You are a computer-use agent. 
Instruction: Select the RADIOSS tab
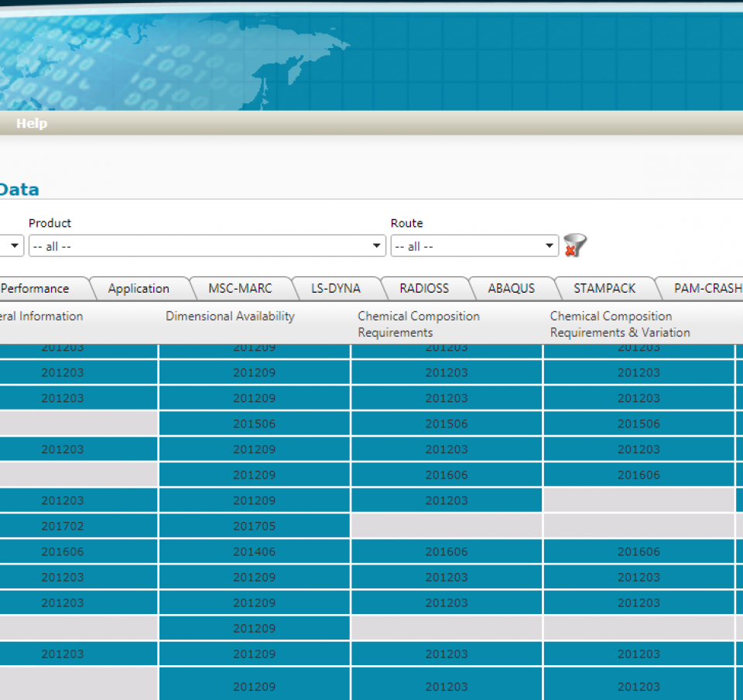424,289
